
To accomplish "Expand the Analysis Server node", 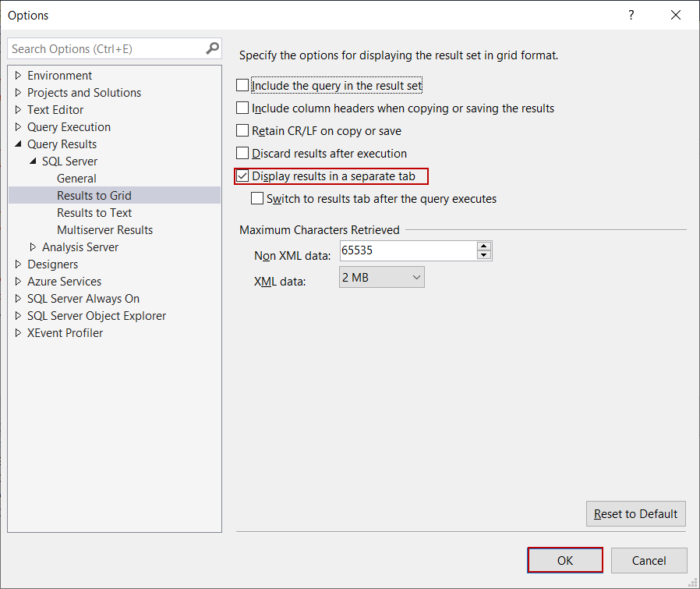I will pyautogui.click(x=33, y=247).
